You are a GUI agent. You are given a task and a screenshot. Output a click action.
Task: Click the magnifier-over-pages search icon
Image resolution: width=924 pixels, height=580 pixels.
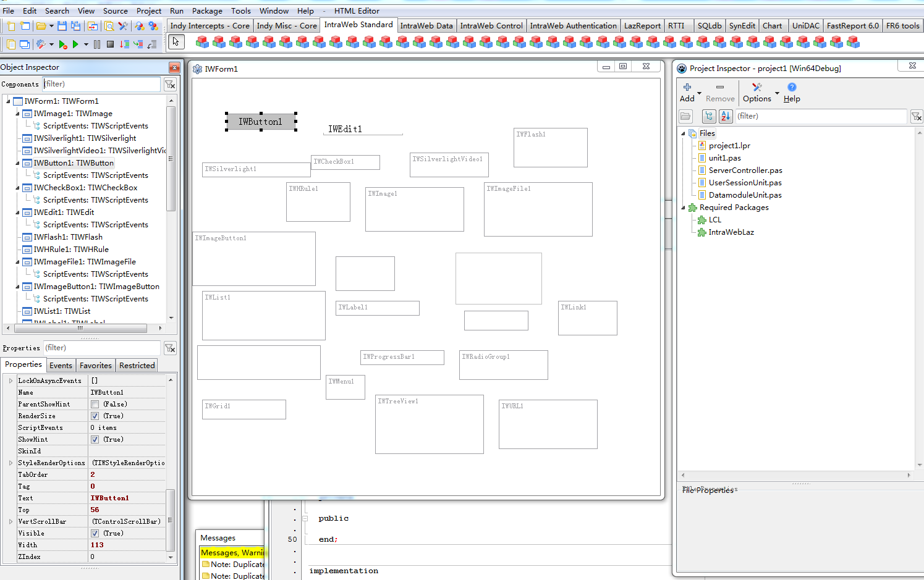[x=109, y=26]
